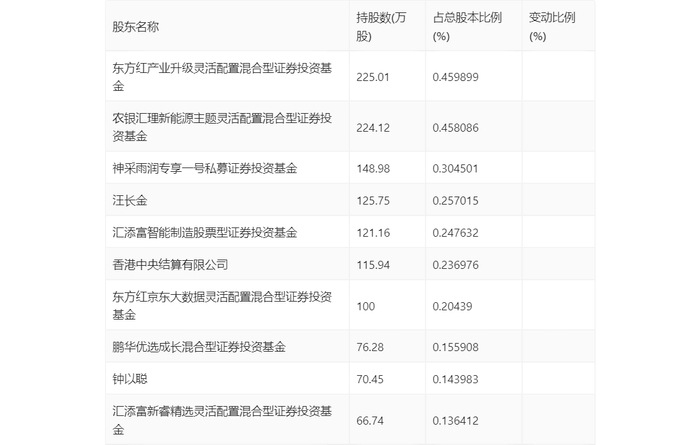The height and width of the screenshot is (445, 700).
Task: Click the holdings value 125.75
Action: [373, 201]
